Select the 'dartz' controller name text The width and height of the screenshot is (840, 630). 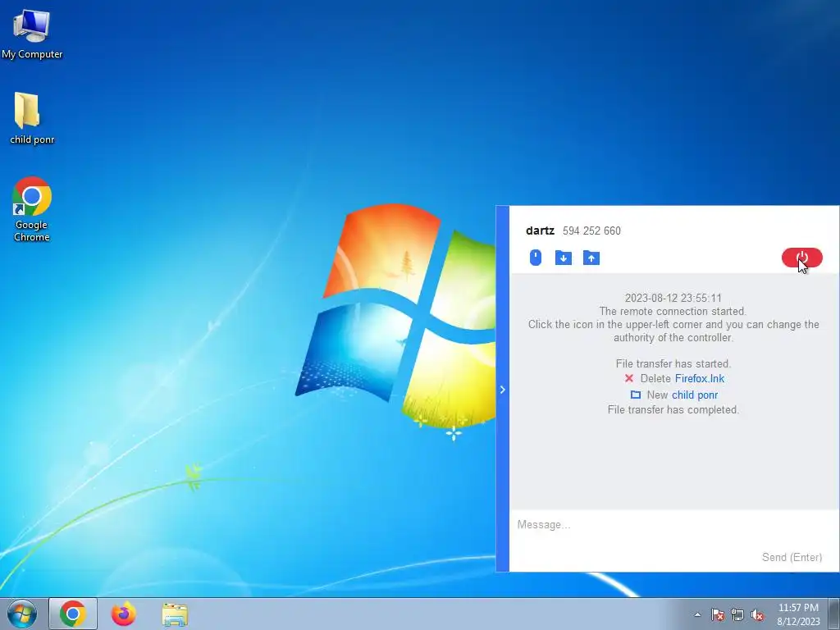[x=540, y=231]
